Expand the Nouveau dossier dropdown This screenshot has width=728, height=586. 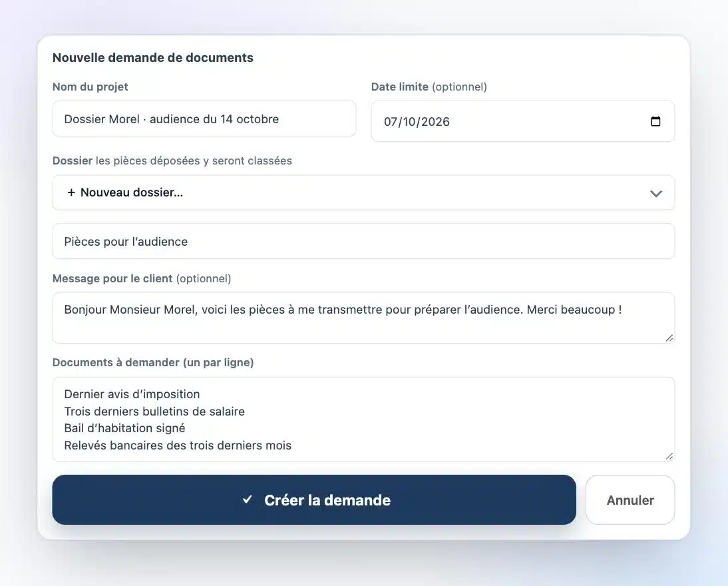(x=363, y=192)
